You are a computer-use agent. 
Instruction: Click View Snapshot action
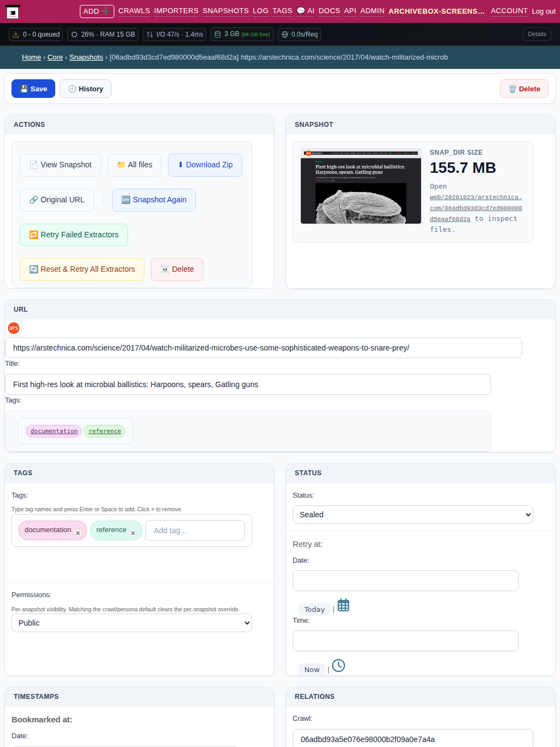click(x=60, y=165)
